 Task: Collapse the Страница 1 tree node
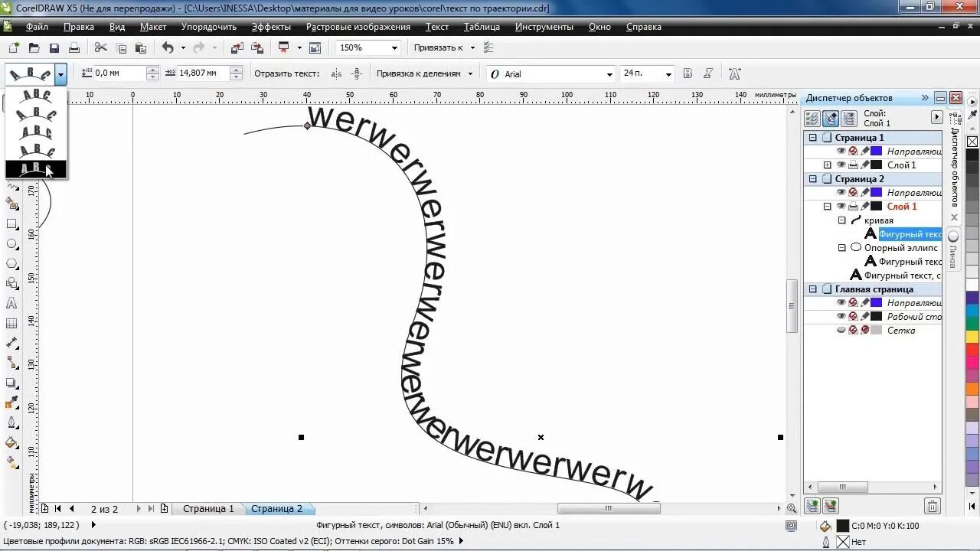[x=813, y=138]
